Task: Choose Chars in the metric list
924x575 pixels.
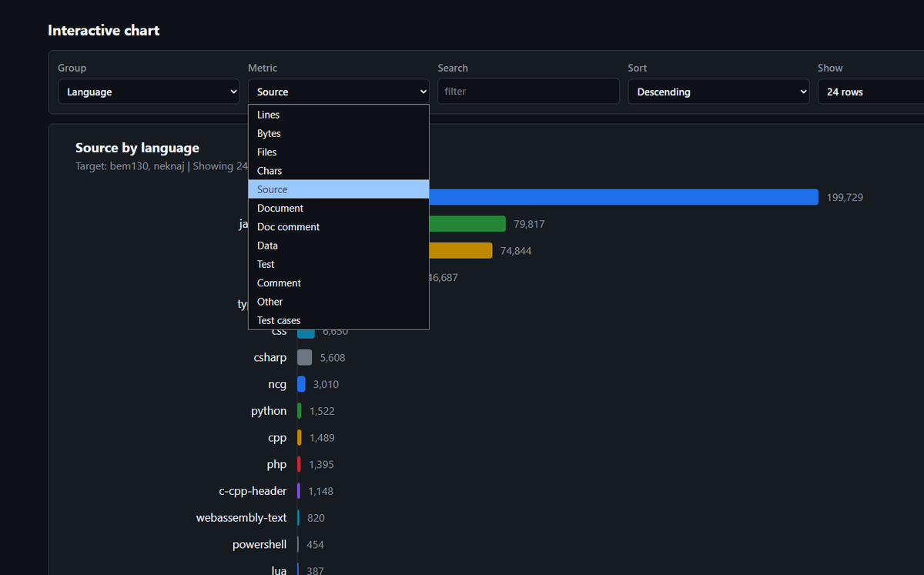Action: 339,171
